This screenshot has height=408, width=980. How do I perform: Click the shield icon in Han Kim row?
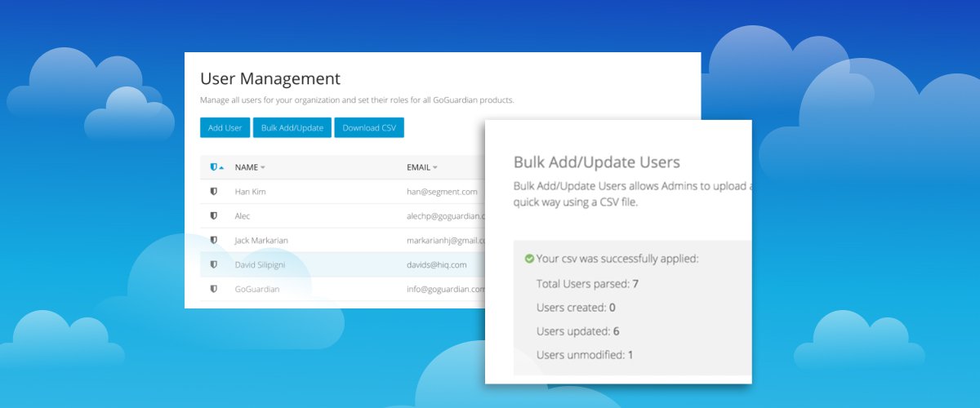coord(213,191)
